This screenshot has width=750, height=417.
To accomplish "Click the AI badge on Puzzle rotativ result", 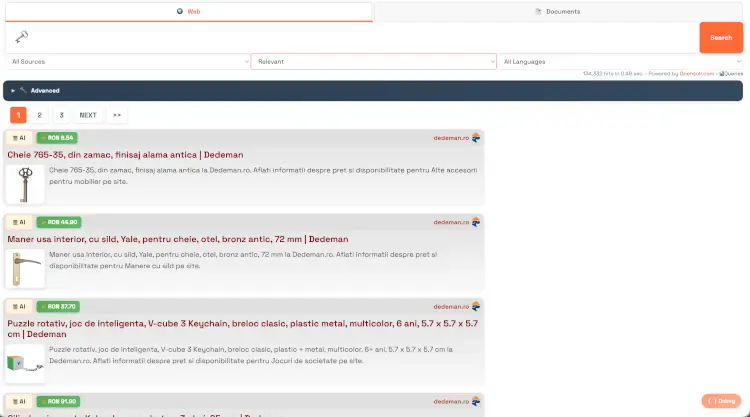I will [x=19, y=306].
